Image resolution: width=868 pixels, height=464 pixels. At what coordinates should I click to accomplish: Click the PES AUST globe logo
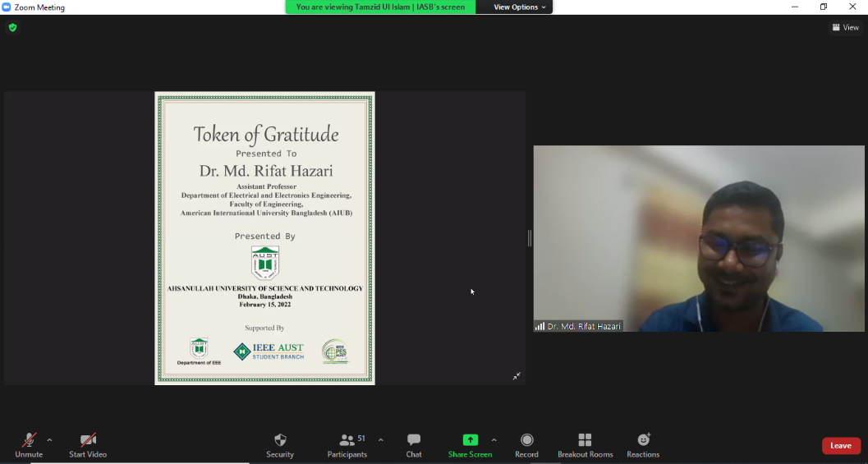pyautogui.click(x=335, y=351)
